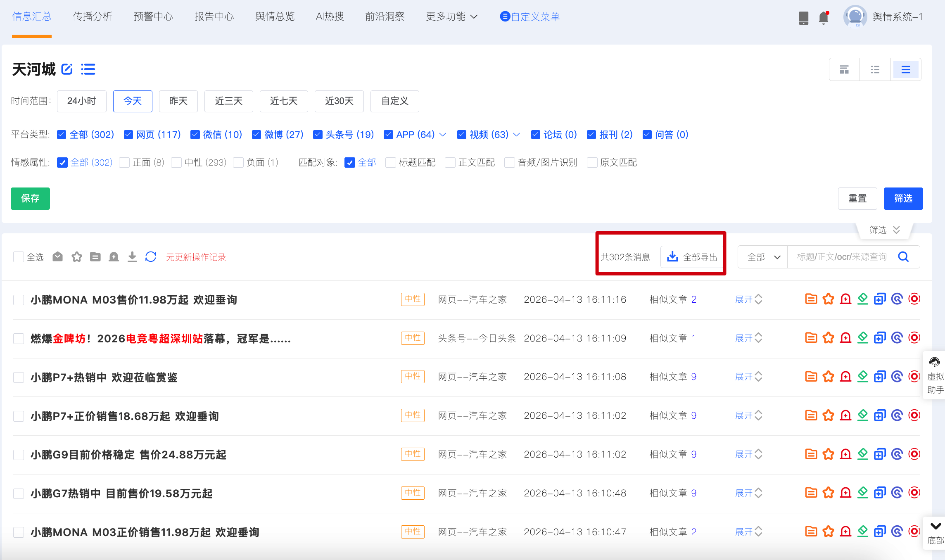Open article 小鹏P7+正价销售18.68万起 欢迎垂询
Viewport: 945px width, 560px height.
click(125, 416)
